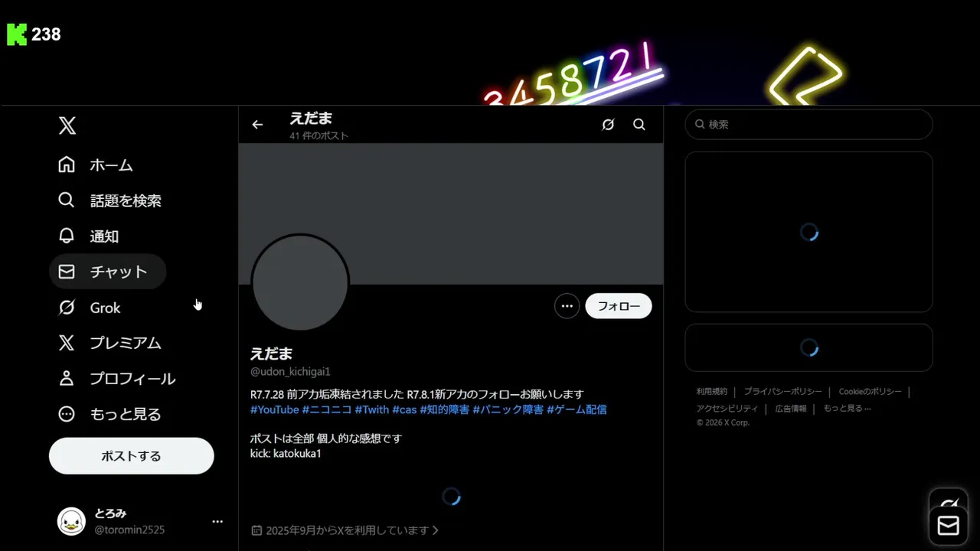This screenshot has height=551, width=980.
Task: Click the magnifier icon beside 話題を検索
Action: click(x=67, y=201)
